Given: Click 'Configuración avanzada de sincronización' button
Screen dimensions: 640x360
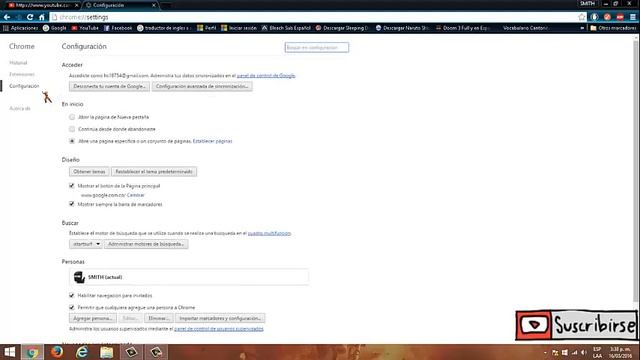Looking at the screenshot, I should tap(202, 87).
